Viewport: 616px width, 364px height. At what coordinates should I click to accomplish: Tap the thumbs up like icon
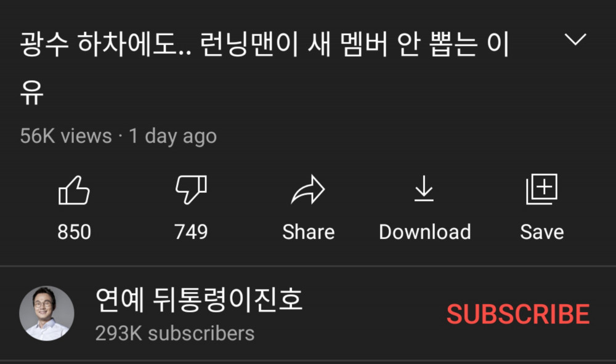[74, 190]
